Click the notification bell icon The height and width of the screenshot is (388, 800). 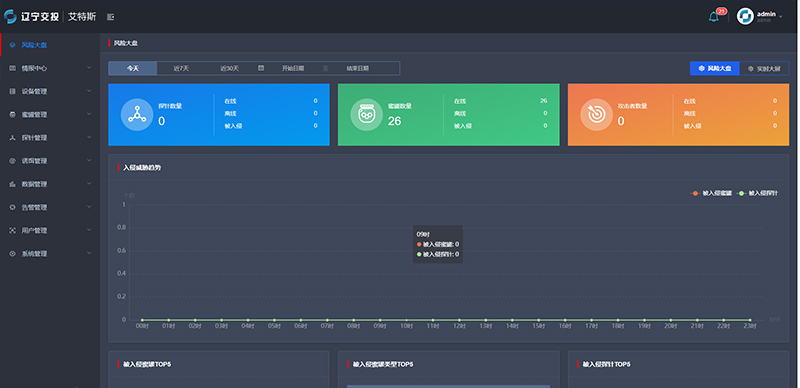pos(714,17)
